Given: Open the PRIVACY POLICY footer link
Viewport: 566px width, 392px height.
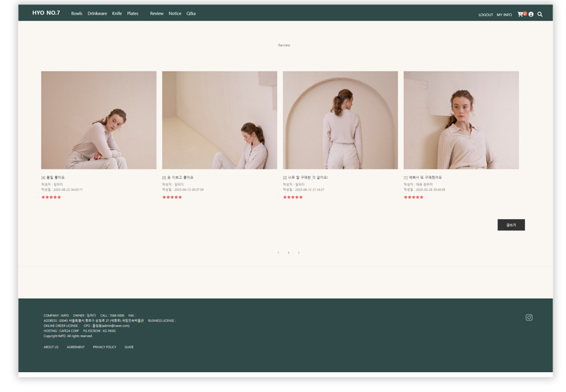Looking at the screenshot, I should point(104,347).
